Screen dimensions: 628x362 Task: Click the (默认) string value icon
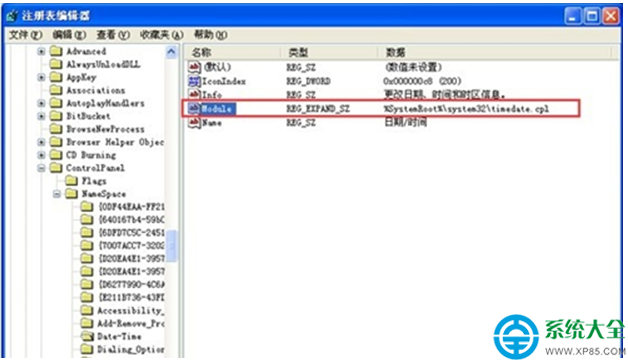(x=195, y=67)
